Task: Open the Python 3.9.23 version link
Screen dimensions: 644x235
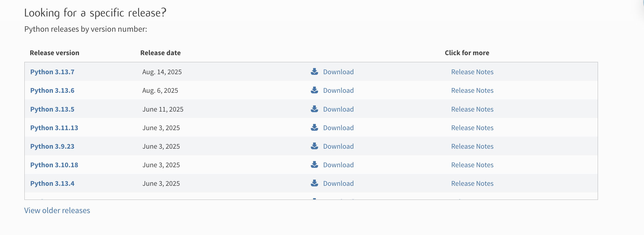Action: click(52, 146)
